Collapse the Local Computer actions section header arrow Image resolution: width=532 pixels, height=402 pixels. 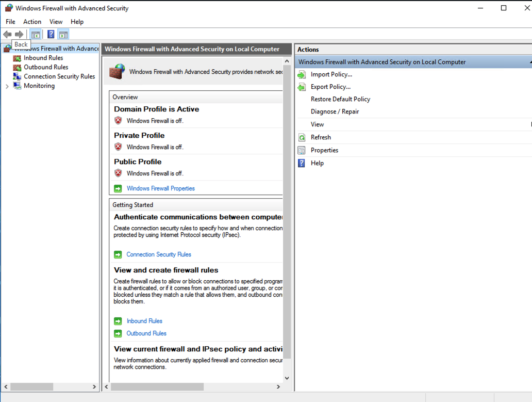(530, 62)
